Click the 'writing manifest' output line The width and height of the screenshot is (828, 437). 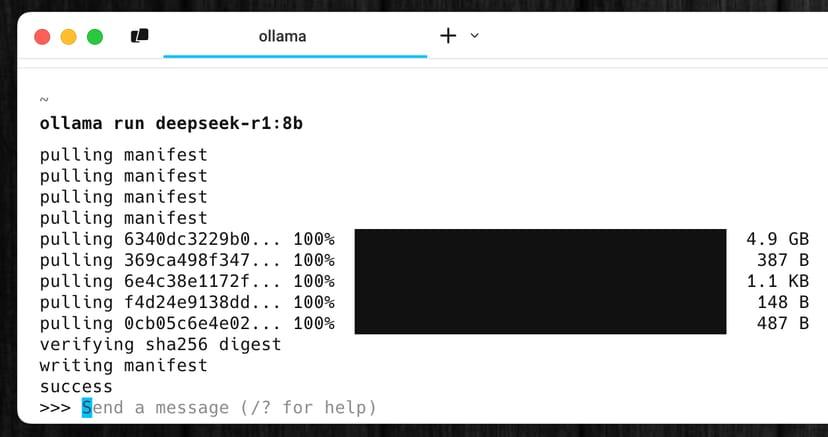click(x=123, y=365)
